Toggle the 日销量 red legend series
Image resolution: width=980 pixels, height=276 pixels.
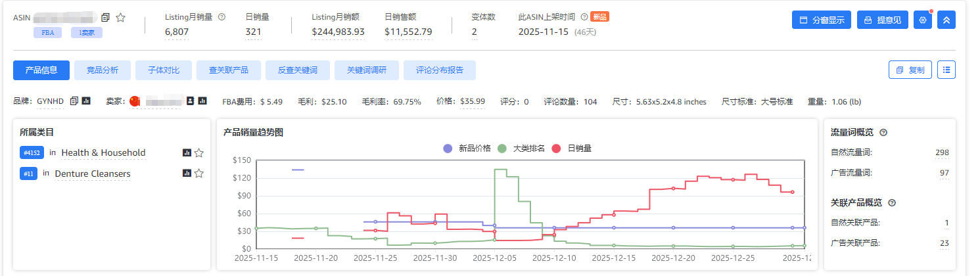(572, 149)
